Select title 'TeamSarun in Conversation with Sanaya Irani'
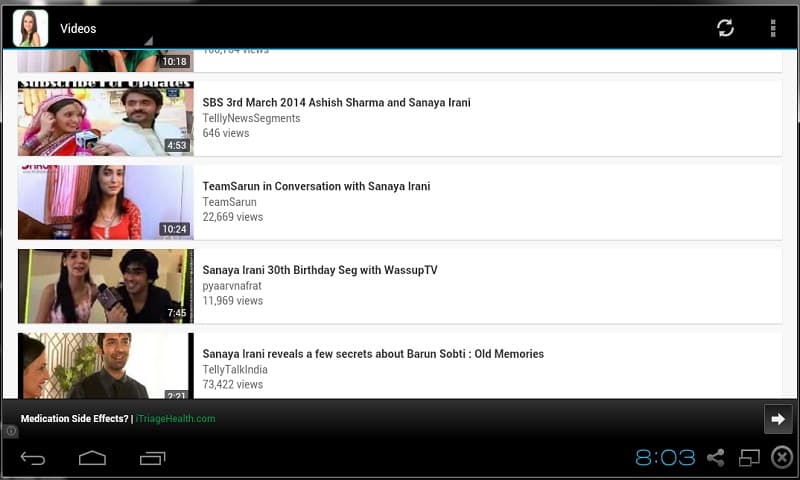The image size is (800, 480). pos(316,186)
